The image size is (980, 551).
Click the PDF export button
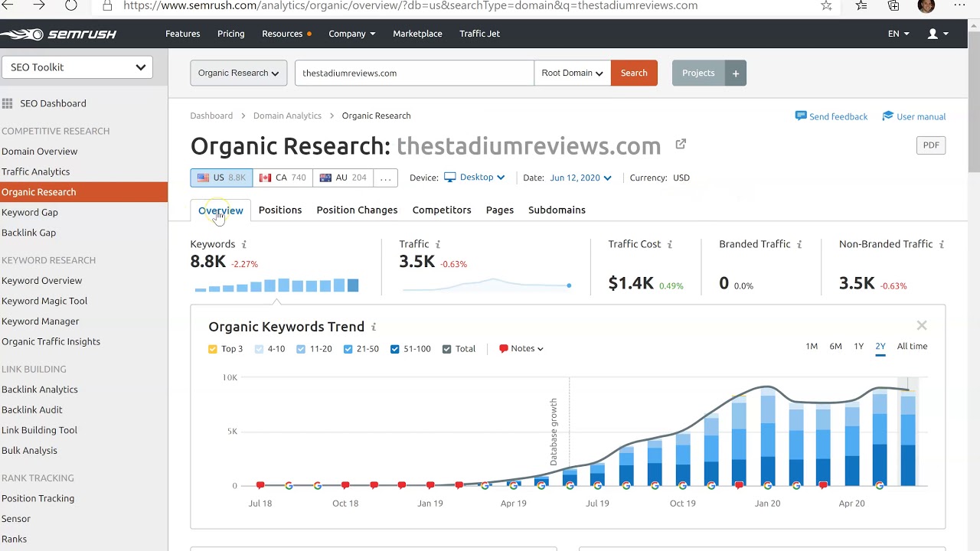[x=931, y=145]
